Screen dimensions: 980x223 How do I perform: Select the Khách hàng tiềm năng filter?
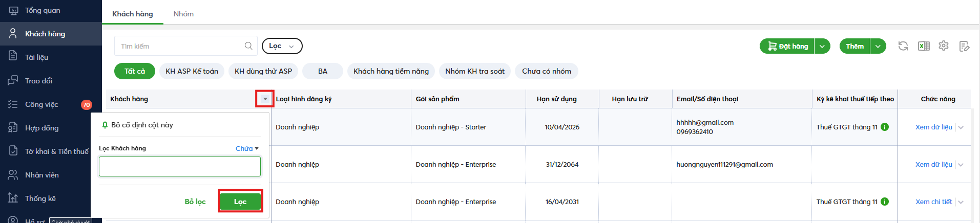point(391,71)
